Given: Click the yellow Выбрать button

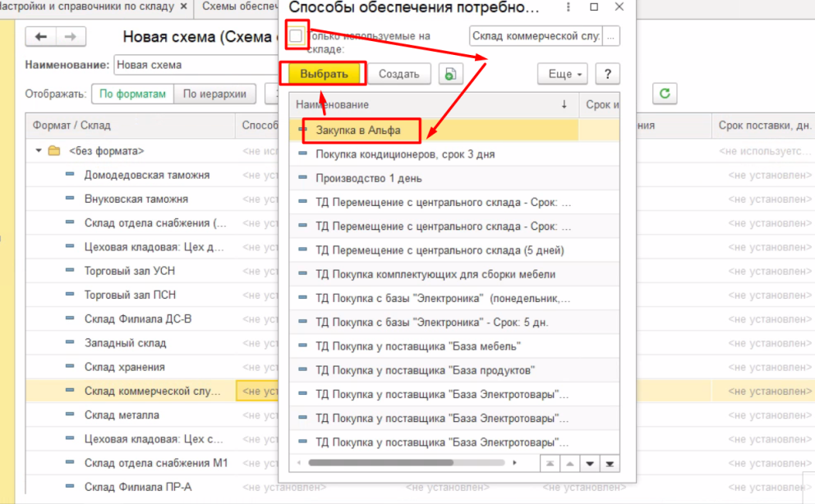Looking at the screenshot, I should click(x=324, y=74).
